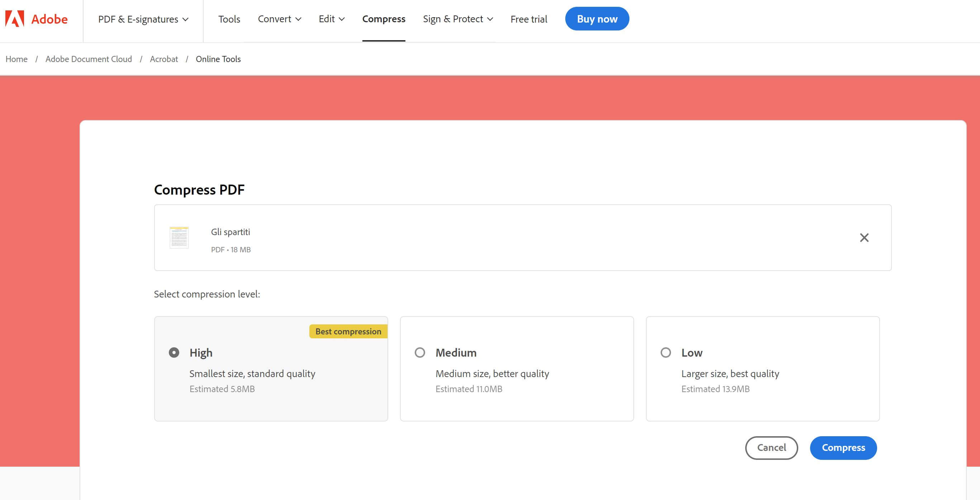The width and height of the screenshot is (980, 500).
Task: Click the Compress tab in navigation
Action: pos(384,19)
